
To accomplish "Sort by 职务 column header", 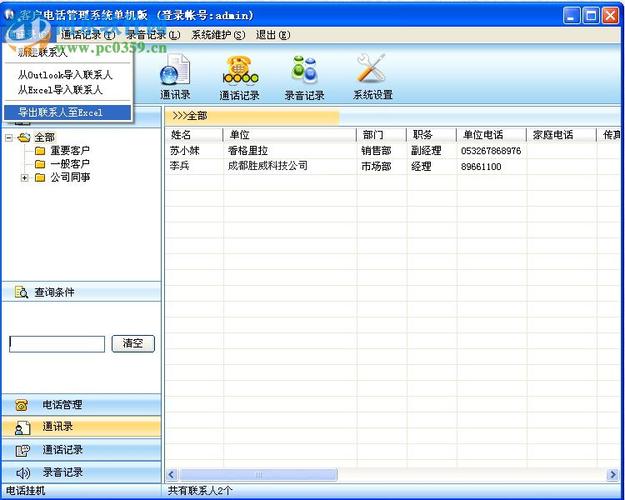I will pos(431,135).
